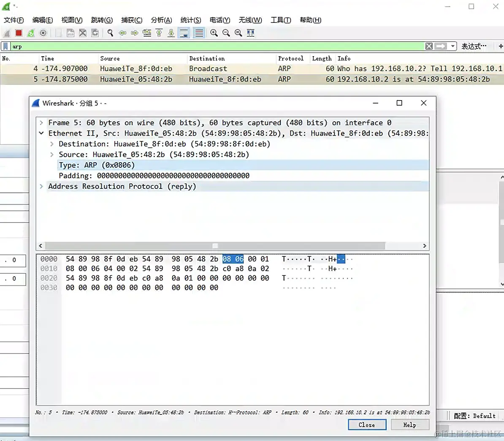The width and height of the screenshot is (504, 441).
Task: Open the 捕获(C) menu
Action: click(132, 20)
